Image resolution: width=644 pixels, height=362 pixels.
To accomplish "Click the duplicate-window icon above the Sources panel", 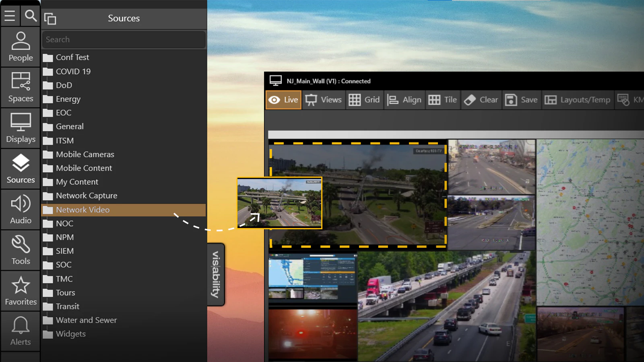I will pyautogui.click(x=51, y=19).
